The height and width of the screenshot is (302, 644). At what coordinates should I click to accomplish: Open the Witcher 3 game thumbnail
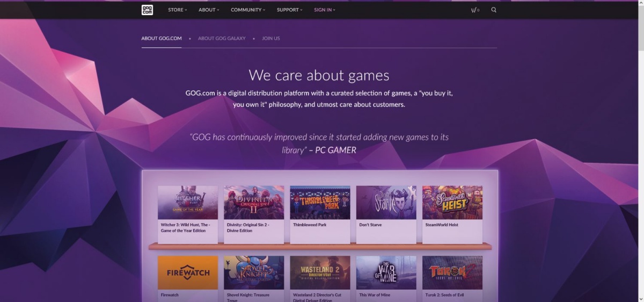pos(188,203)
